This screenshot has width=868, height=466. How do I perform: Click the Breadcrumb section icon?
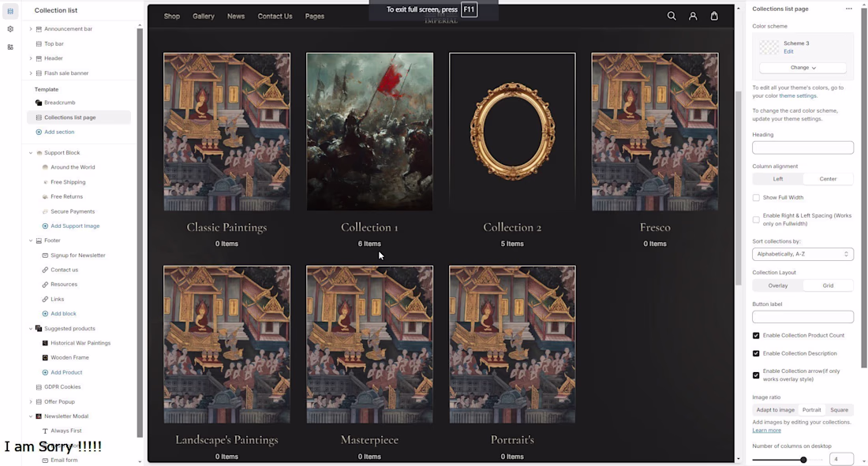point(39,103)
